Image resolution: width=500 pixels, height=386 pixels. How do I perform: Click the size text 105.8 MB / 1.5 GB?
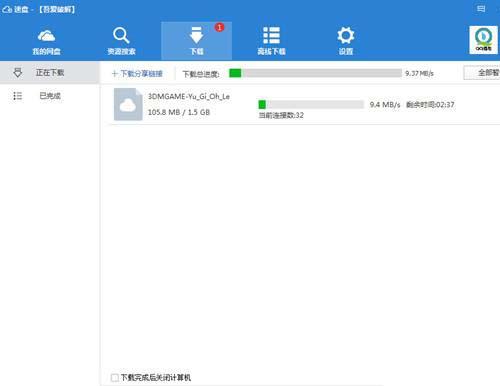[x=179, y=112]
